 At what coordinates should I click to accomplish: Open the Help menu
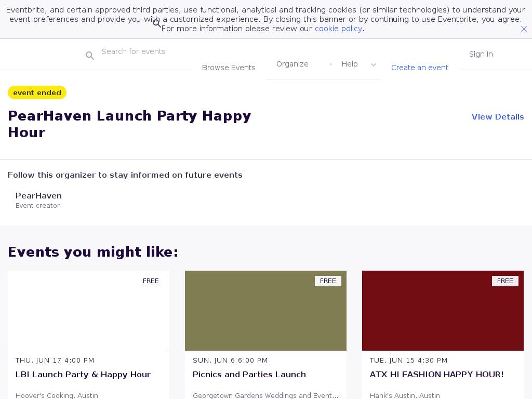pos(350,64)
